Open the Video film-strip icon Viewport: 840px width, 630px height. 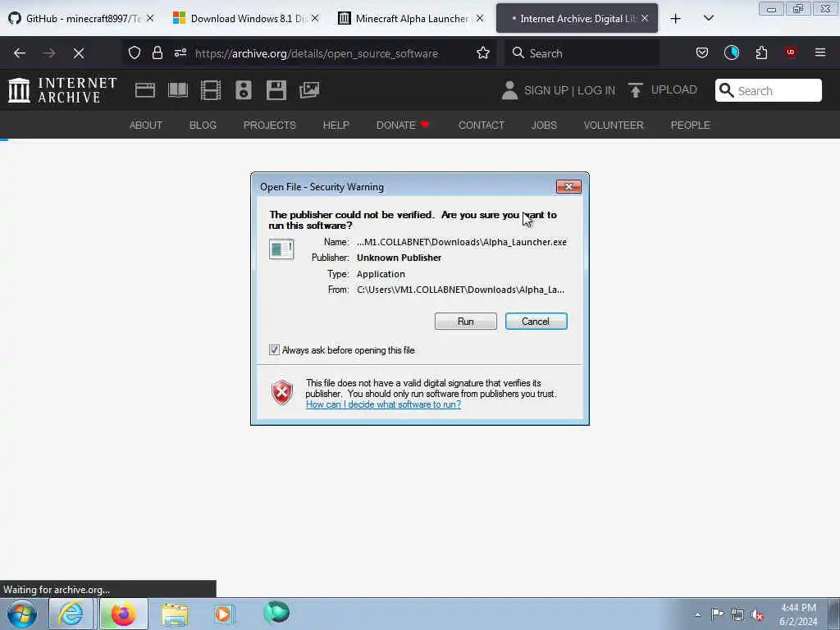coord(211,90)
